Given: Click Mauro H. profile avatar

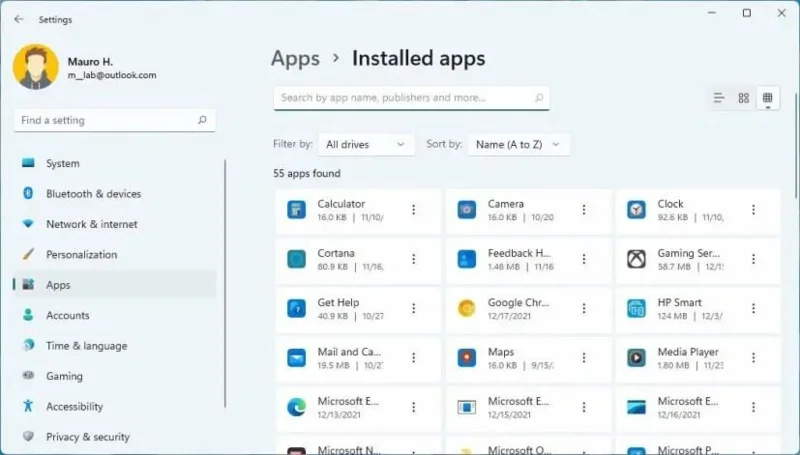Looking at the screenshot, I should pos(36,67).
